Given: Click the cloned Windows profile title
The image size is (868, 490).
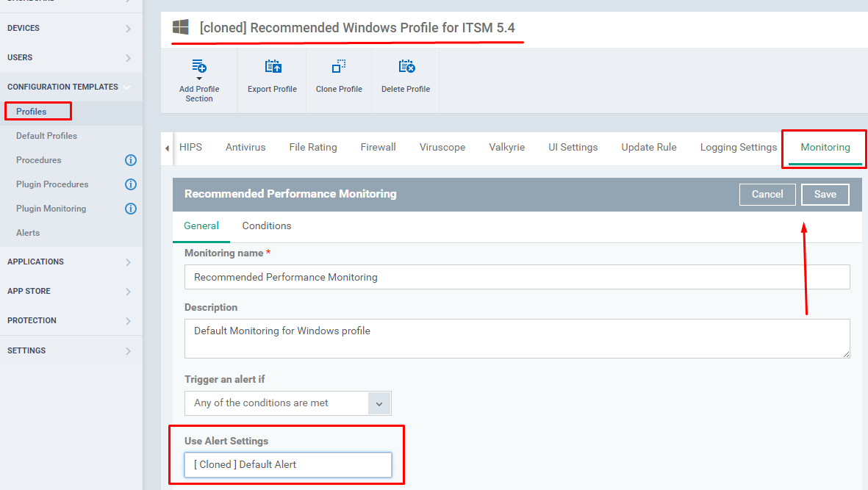Looking at the screenshot, I should pyautogui.click(x=357, y=28).
